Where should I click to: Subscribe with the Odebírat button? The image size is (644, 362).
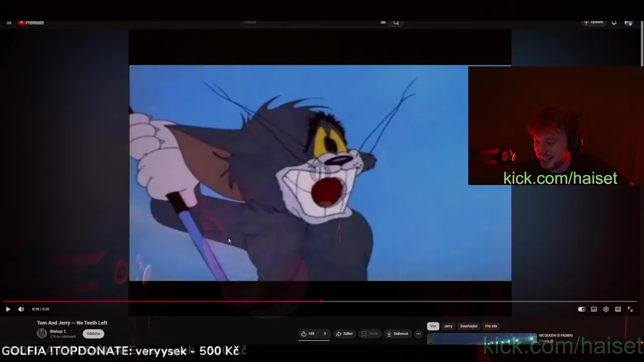pos(93,334)
